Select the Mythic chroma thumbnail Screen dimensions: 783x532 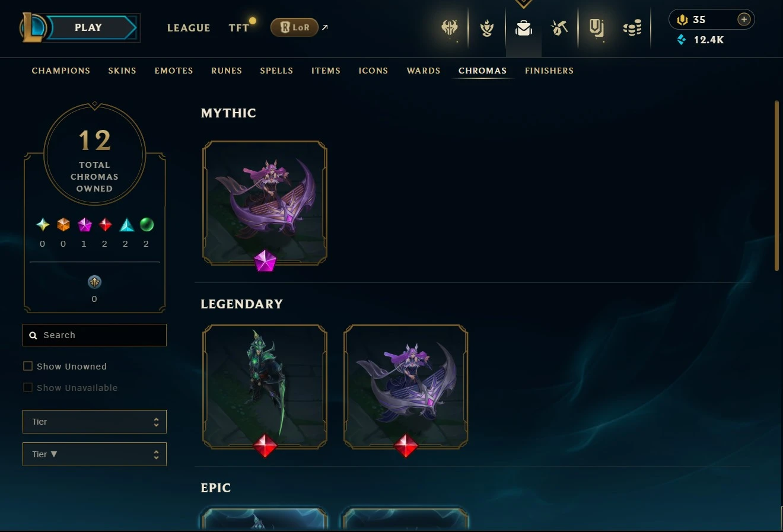click(x=265, y=203)
